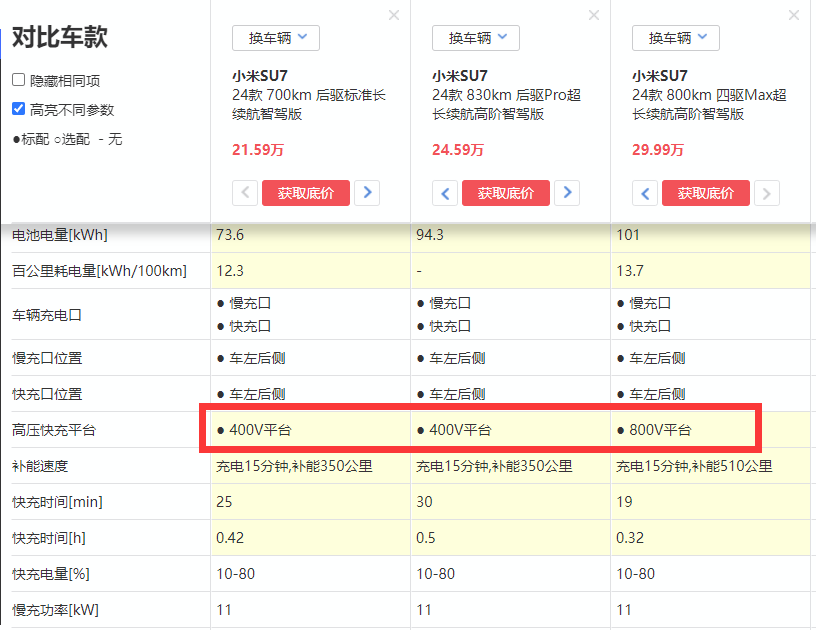
Task: Click 获取底价 for the 24.59万 model
Action: (506, 193)
